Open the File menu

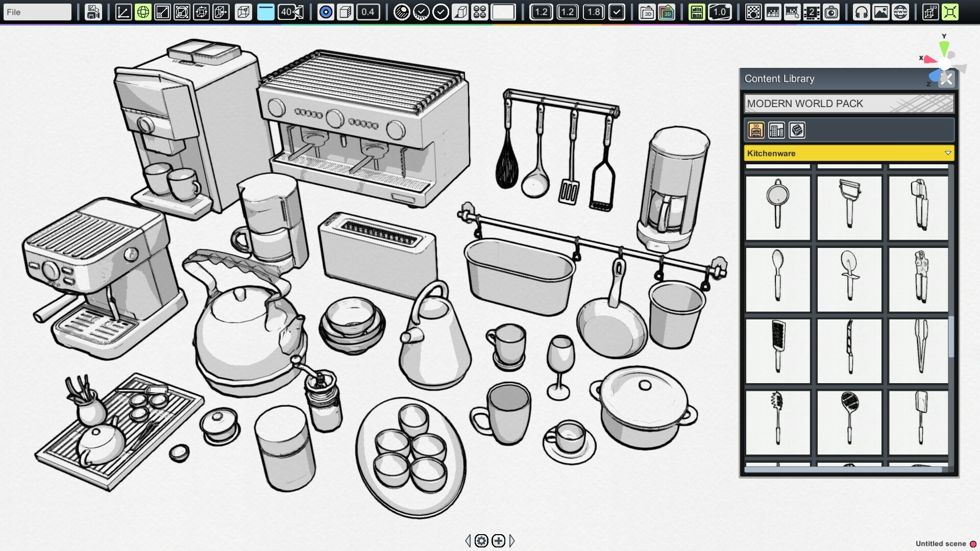[36, 11]
